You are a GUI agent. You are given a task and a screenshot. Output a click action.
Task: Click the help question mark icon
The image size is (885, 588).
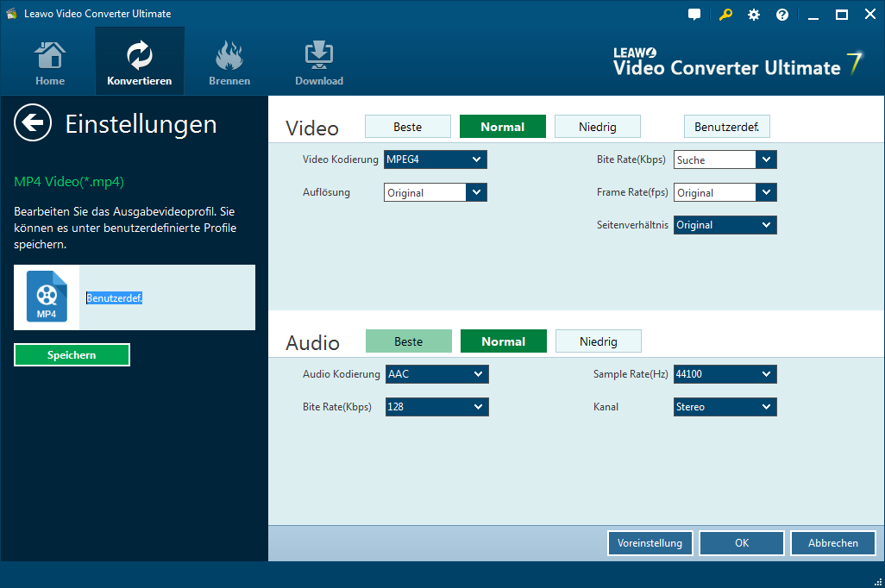pos(782,15)
